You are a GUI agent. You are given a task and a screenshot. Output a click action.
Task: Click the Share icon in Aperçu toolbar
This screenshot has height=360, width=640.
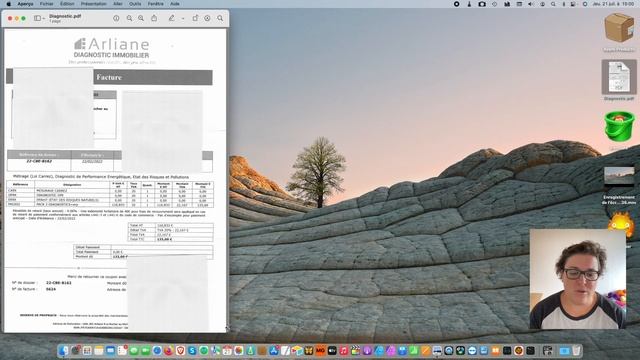click(154, 18)
